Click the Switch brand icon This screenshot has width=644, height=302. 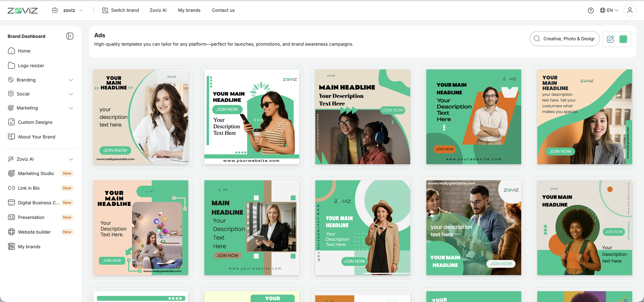(x=105, y=10)
